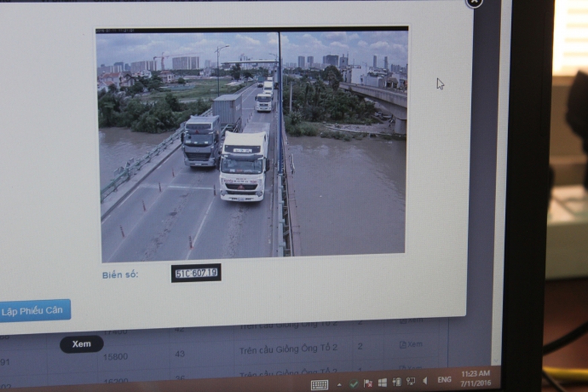Close the vehicle image popup dialog
This screenshot has width=588, height=392.
point(474,2)
